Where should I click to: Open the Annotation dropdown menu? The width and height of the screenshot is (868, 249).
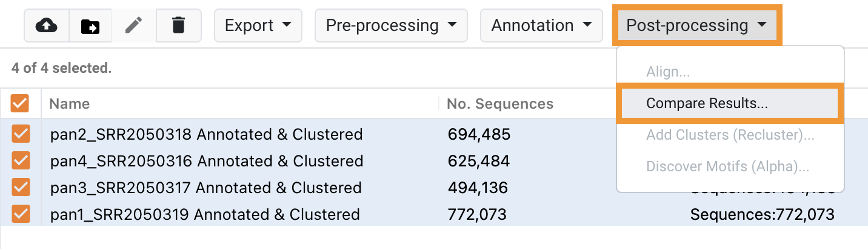(541, 26)
